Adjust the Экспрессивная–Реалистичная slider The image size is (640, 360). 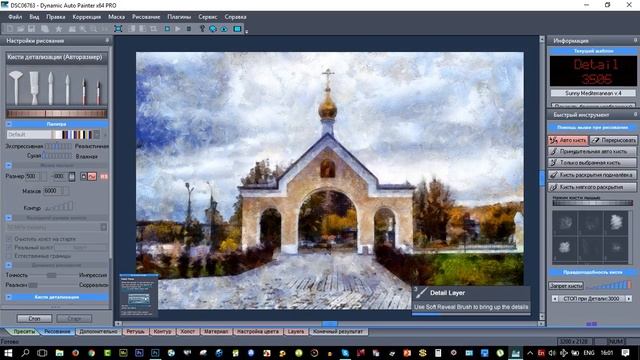point(58,146)
